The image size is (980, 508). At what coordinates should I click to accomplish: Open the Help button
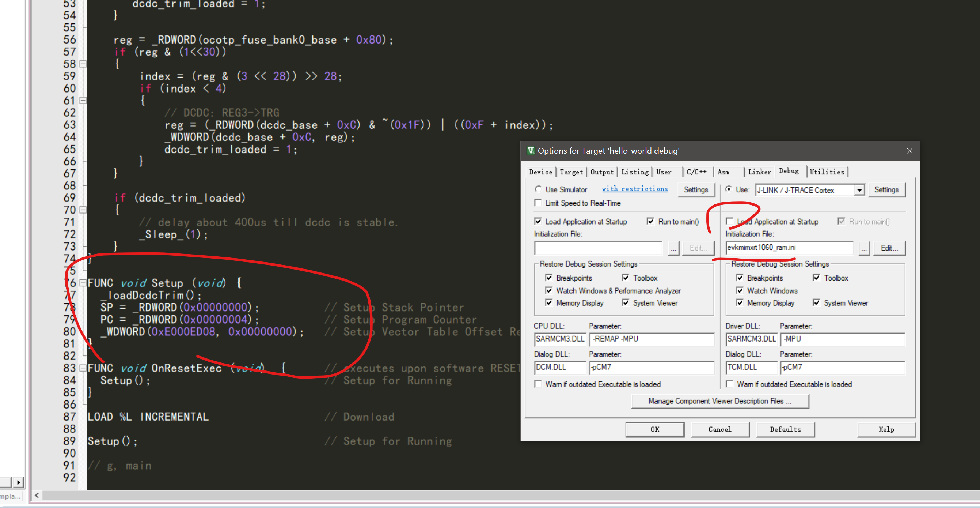pyautogui.click(x=886, y=430)
